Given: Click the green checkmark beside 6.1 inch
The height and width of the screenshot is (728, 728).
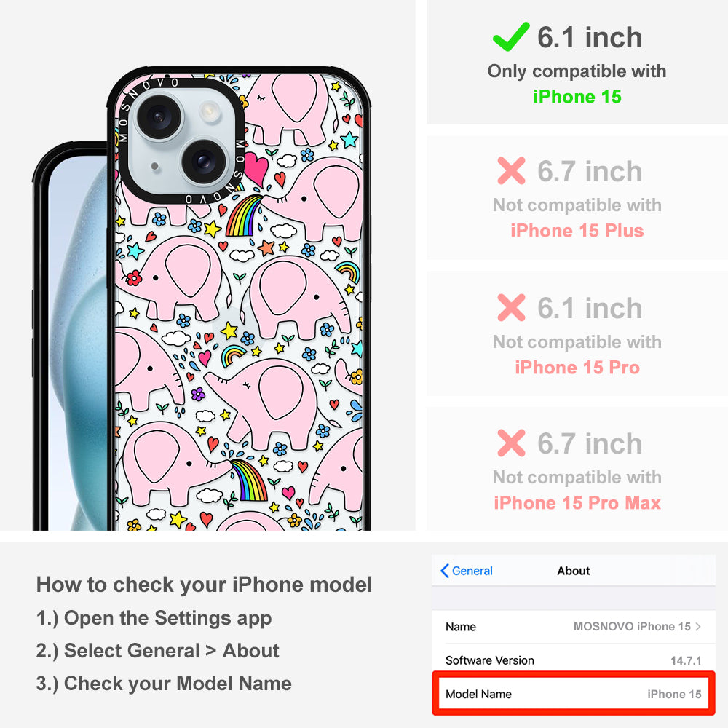Looking at the screenshot, I should [511, 36].
